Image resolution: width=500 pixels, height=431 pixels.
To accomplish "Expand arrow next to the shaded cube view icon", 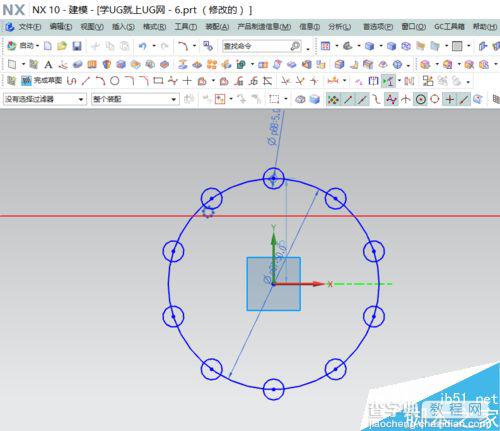I will click(381, 46).
